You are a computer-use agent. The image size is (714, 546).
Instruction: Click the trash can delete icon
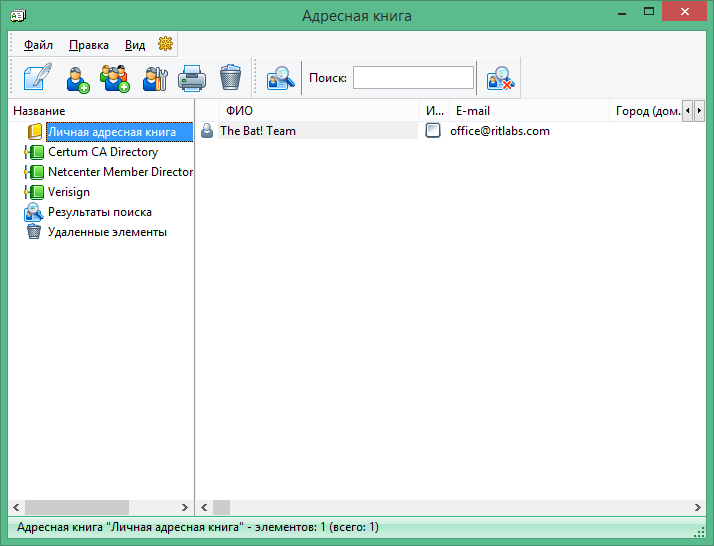tap(230, 78)
